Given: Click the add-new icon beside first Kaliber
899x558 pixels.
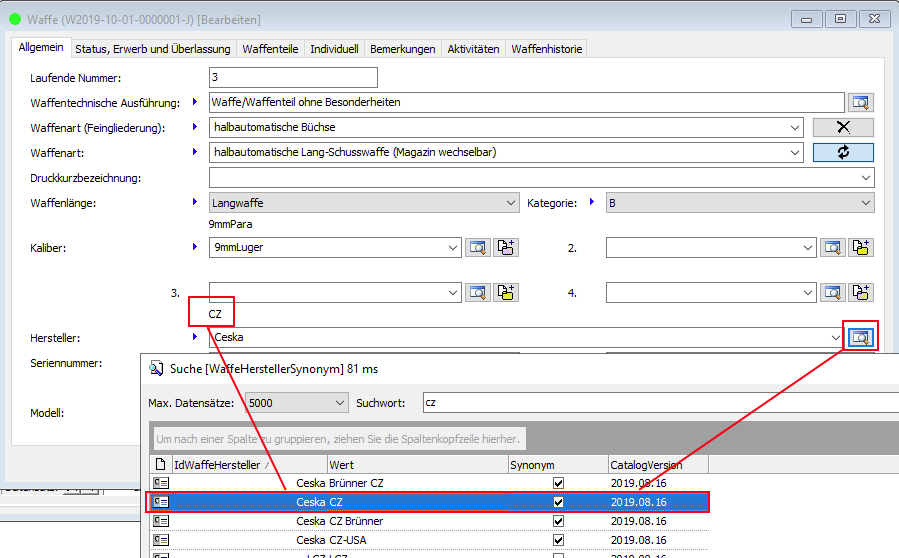Looking at the screenshot, I should click(x=506, y=247).
